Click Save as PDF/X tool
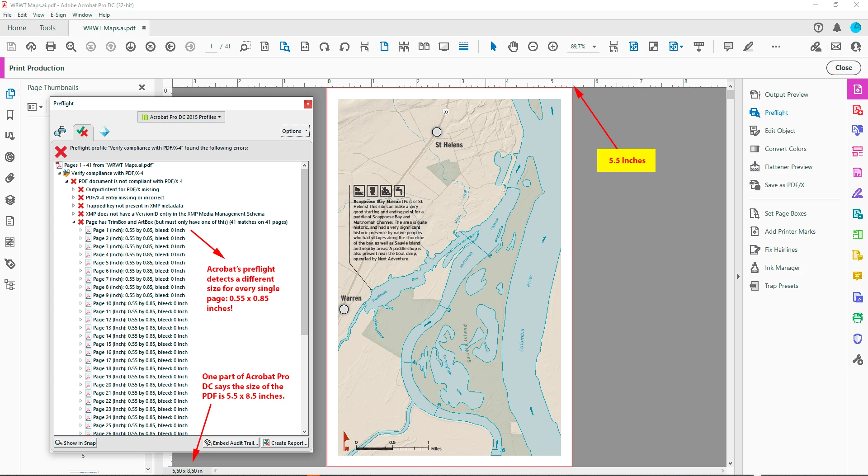868x476 pixels. point(777,185)
